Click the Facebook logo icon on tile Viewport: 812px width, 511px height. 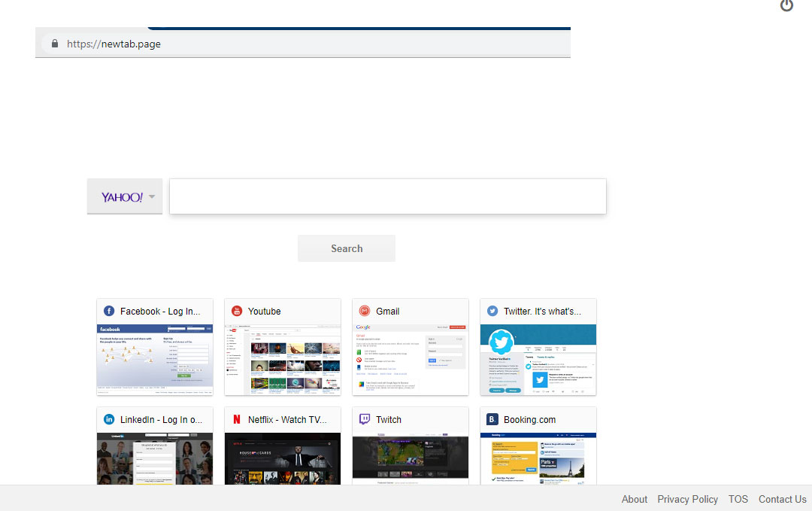pyautogui.click(x=109, y=312)
